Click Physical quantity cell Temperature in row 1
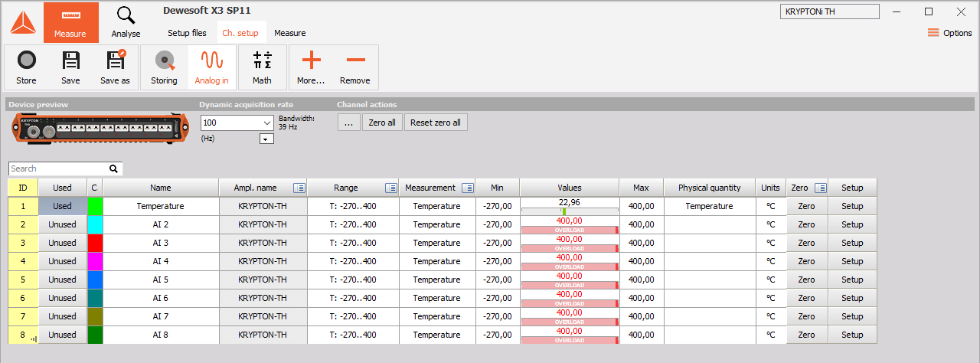The image size is (980, 363). click(x=710, y=206)
